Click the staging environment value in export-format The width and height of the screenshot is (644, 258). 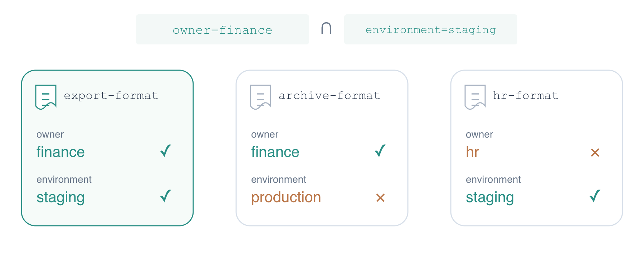click(x=60, y=197)
